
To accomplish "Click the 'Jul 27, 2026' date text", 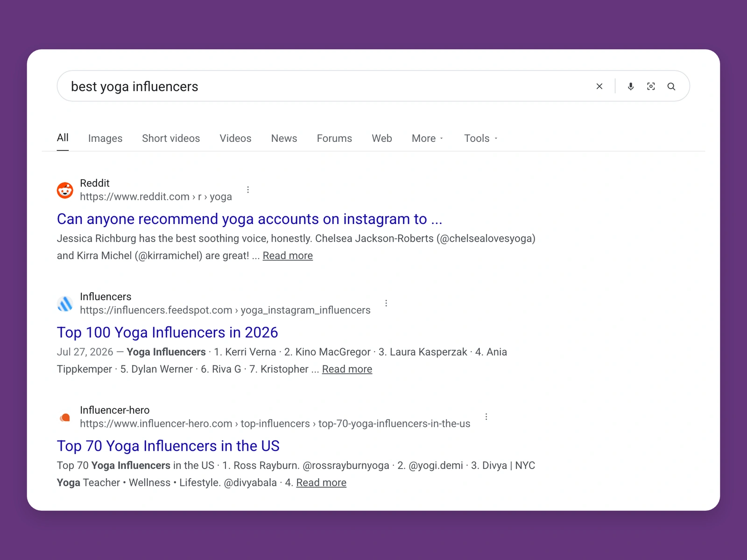I will (x=85, y=352).
